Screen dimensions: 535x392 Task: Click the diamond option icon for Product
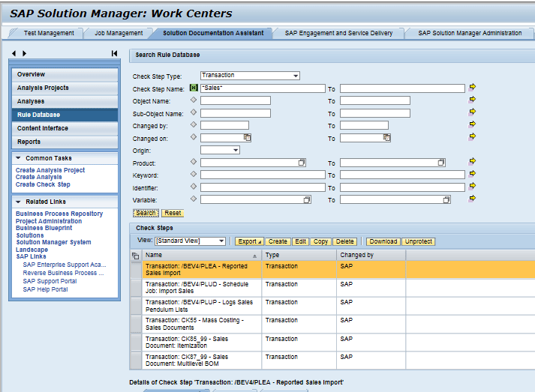(x=194, y=162)
